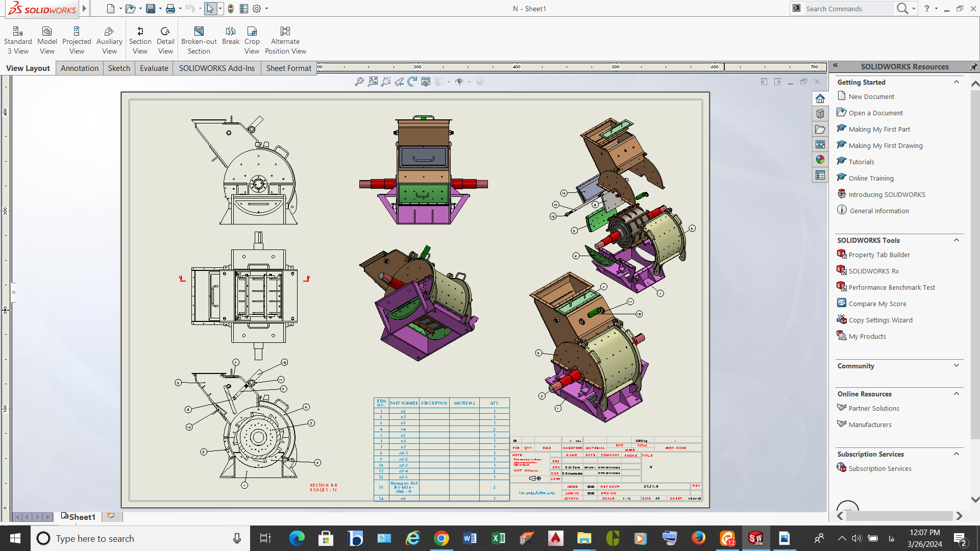
Task: Open Alternate Position View tool
Action: pyautogui.click(x=285, y=40)
